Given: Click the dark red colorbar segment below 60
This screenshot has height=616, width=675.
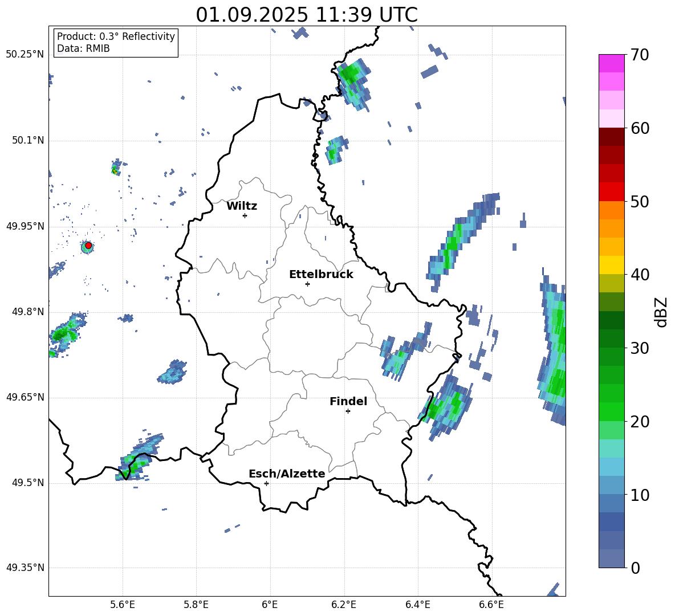Looking at the screenshot, I should pos(612,137).
